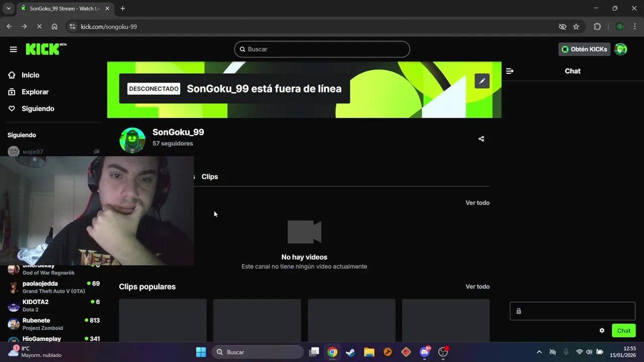Click the microphone tray icon
644x362 pixels.
(x=566, y=352)
